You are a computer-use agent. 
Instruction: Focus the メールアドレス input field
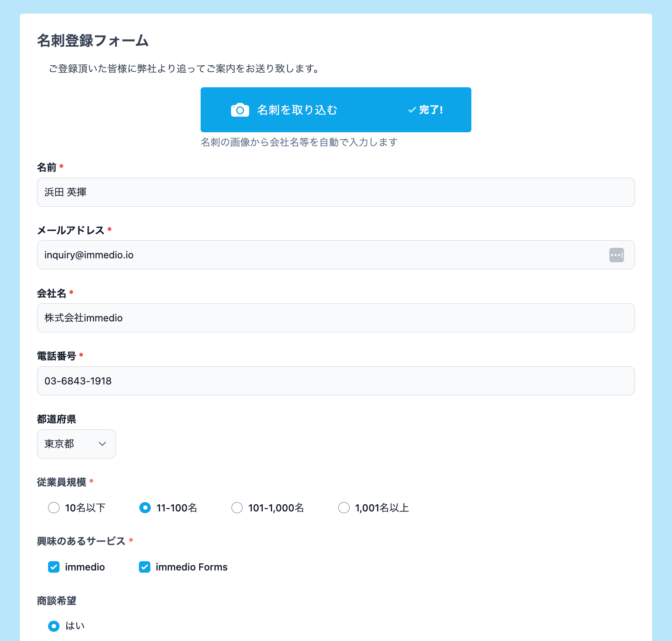[336, 255]
